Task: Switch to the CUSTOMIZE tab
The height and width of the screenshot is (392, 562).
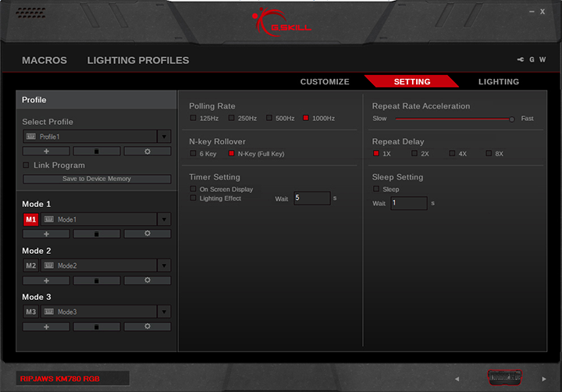Action: coord(325,82)
